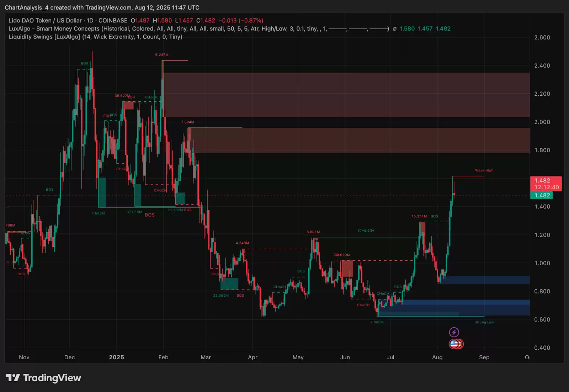Image resolution: width=569 pixels, height=392 pixels.
Task: Click the 2025 label on time axis
Action: click(x=116, y=357)
